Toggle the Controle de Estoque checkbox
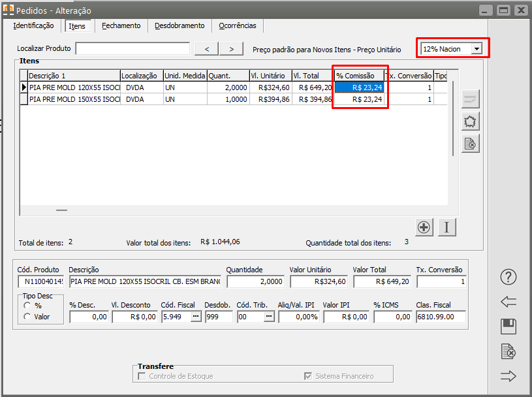This screenshot has height=397, width=532. (x=142, y=376)
